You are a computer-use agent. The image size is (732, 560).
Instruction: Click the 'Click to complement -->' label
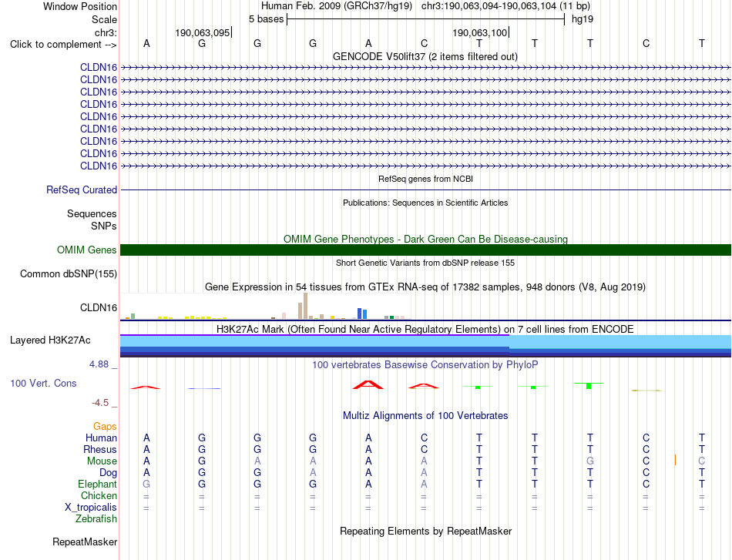[63, 45]
